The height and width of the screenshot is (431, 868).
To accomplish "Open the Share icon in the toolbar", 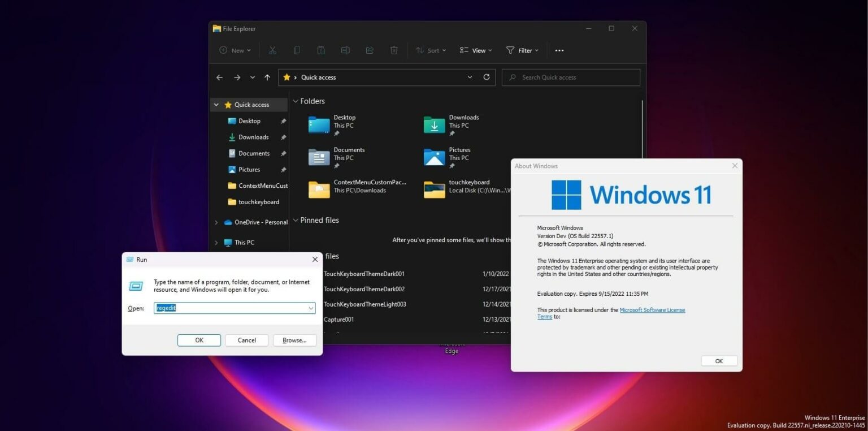I will point(370,50).
